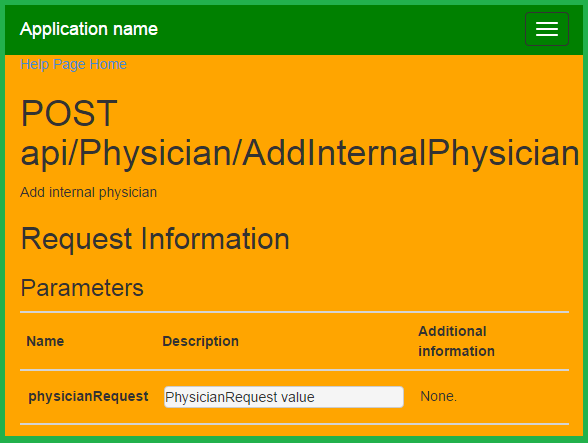
Task: Click the PhysicianRequest value field
Action: [x=284, y=397]
